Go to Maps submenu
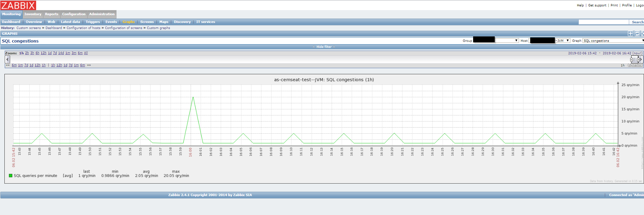This screenshot has height=215, width=644. click(x=164, y=22)
